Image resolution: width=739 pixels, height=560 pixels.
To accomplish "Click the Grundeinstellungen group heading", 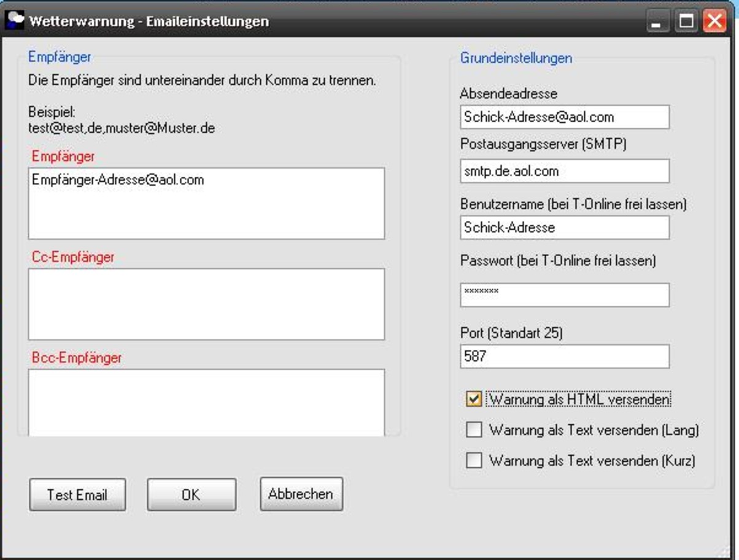I will click(x=516, y=58).
